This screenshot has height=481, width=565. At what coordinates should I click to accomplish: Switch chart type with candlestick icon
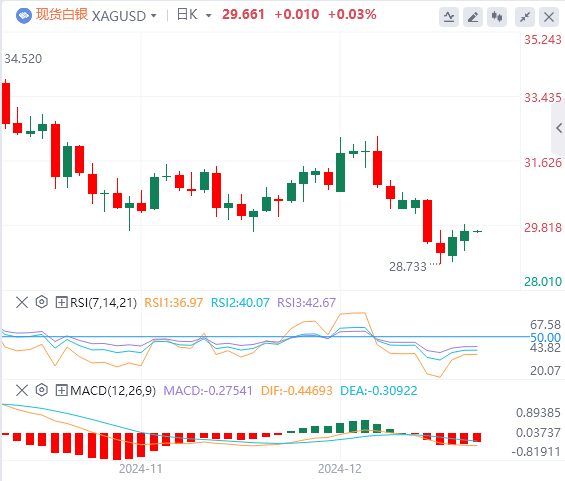[x=497, y=17]
